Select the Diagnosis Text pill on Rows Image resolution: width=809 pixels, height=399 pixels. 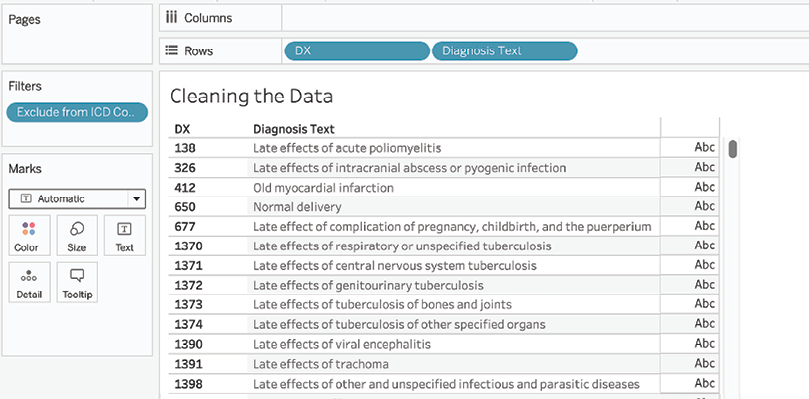pos(504,51)
